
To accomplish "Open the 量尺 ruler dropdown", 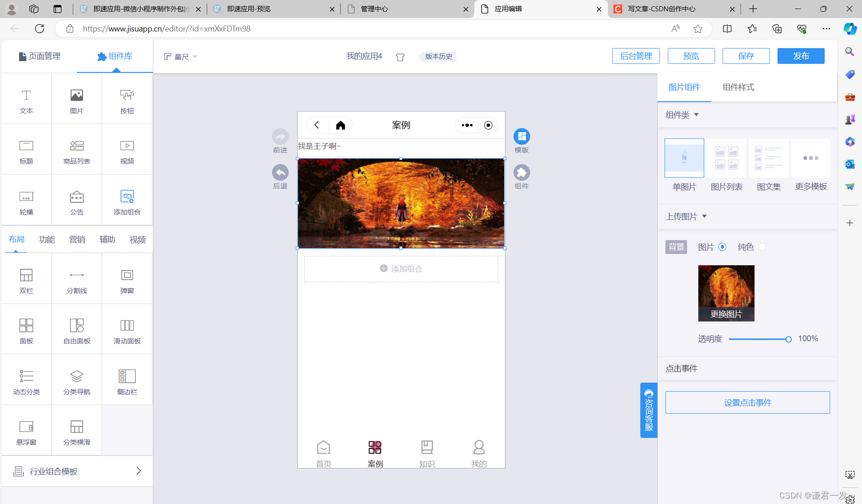I will click(x=181, y=57).
